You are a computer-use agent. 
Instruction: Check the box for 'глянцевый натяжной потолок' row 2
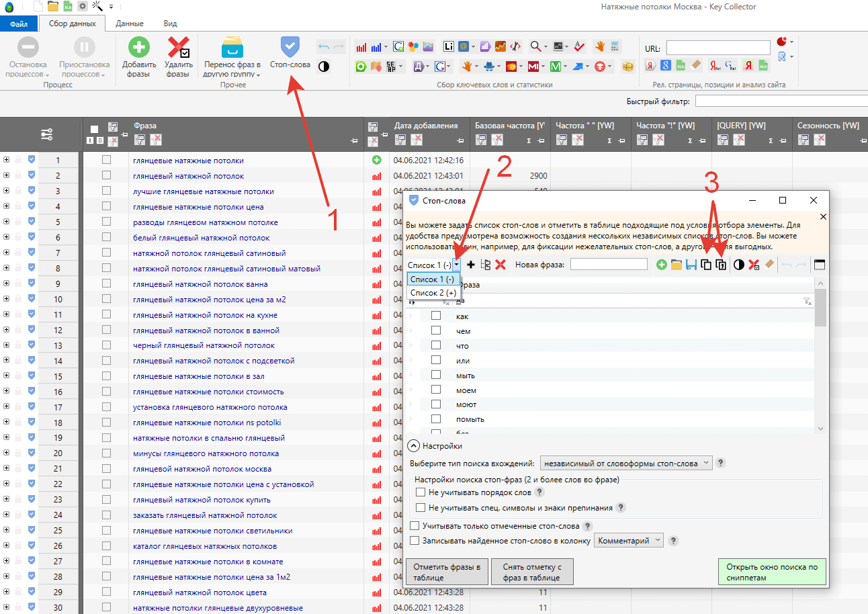coord(106,175)
